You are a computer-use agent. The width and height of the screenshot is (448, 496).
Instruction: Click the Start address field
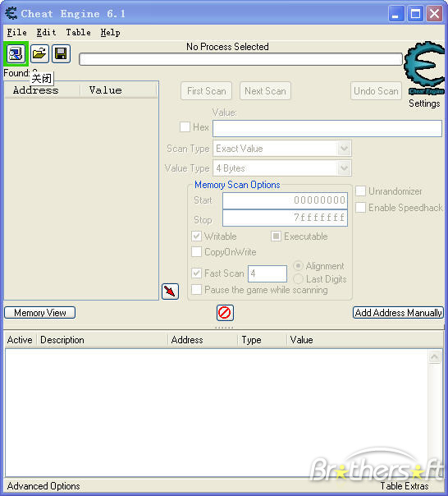click(285, 200)
